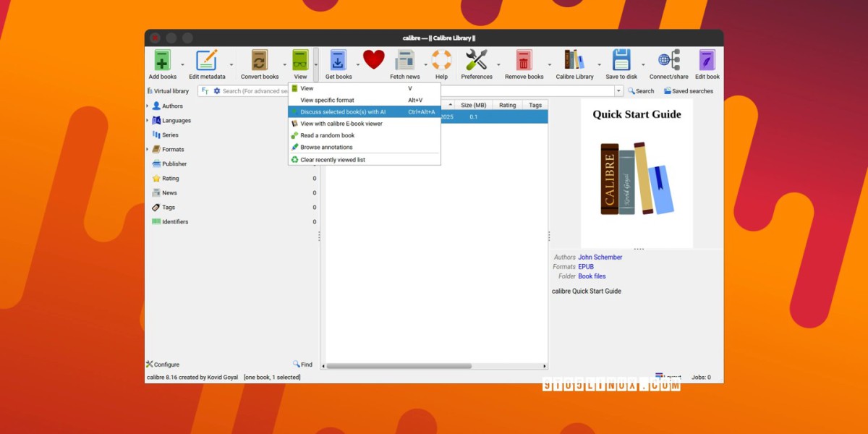This screenshot has width=868, height=434.
Task: Click the Convert books icon
Action: tap(259, 61)
